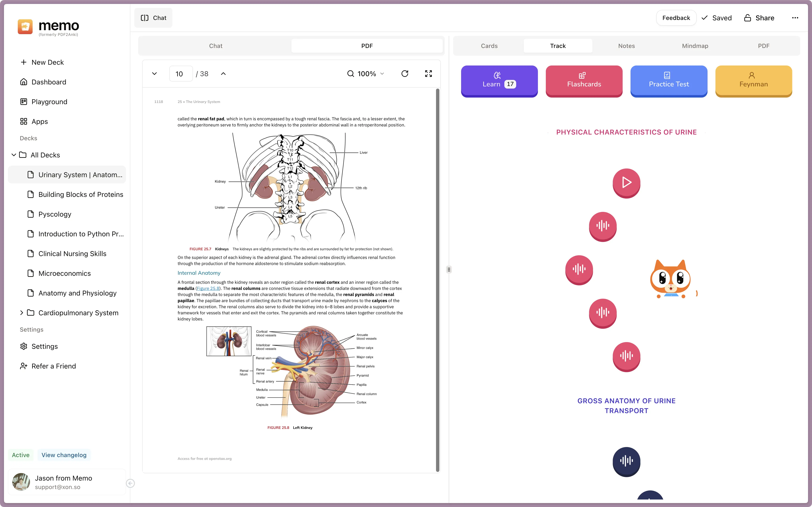This screenshot has height=507, width=812.
Task: Open Apps from the sidebar
Action: (x=40, y=121)
